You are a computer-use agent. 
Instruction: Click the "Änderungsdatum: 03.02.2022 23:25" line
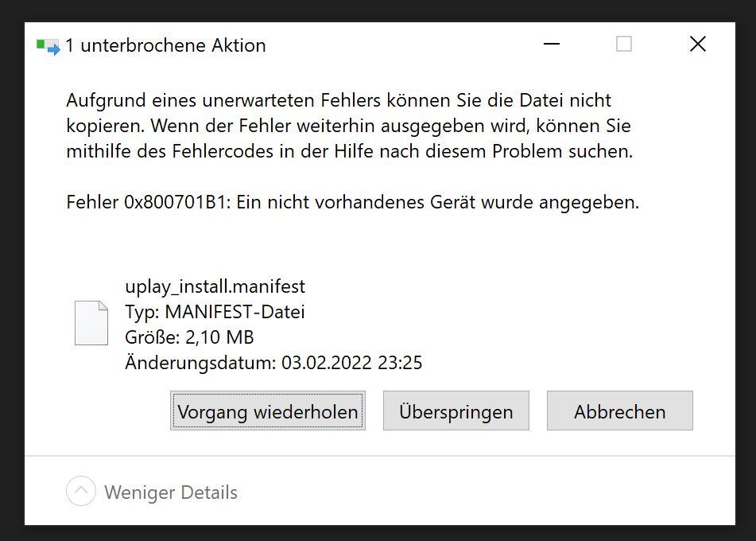pos(273,363)
